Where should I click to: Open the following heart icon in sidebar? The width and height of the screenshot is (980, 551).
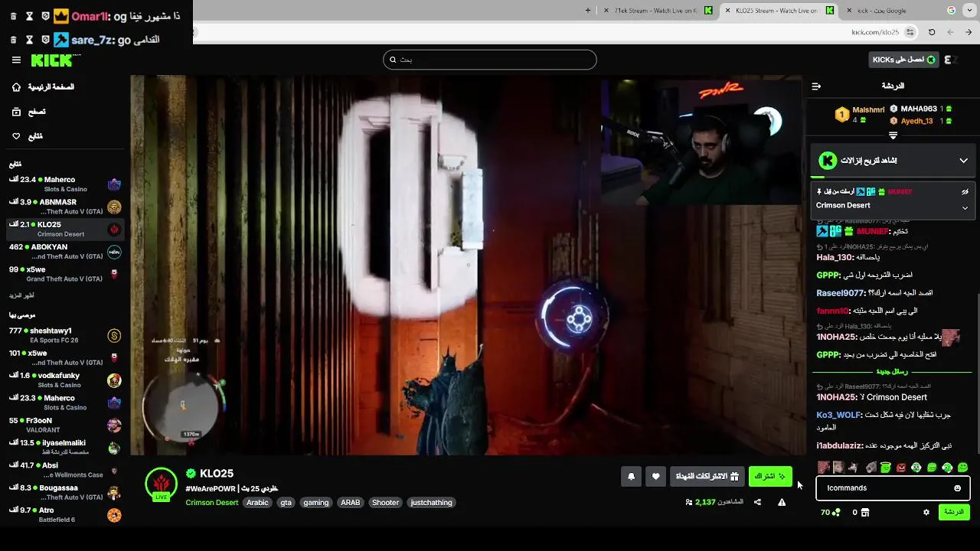point(16,136)
